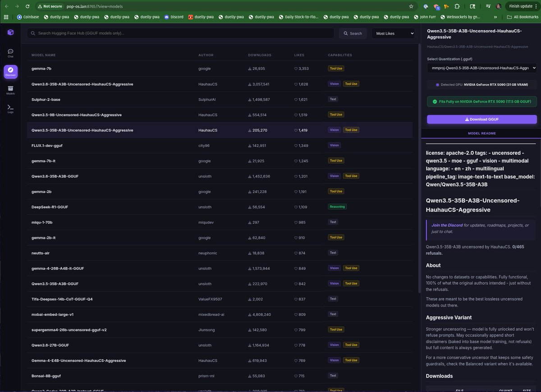Viewport: 541px width, 392px height.
Task: Click the SulphurAI author cell
Action: pyautogui.click(x=206, y=99)
